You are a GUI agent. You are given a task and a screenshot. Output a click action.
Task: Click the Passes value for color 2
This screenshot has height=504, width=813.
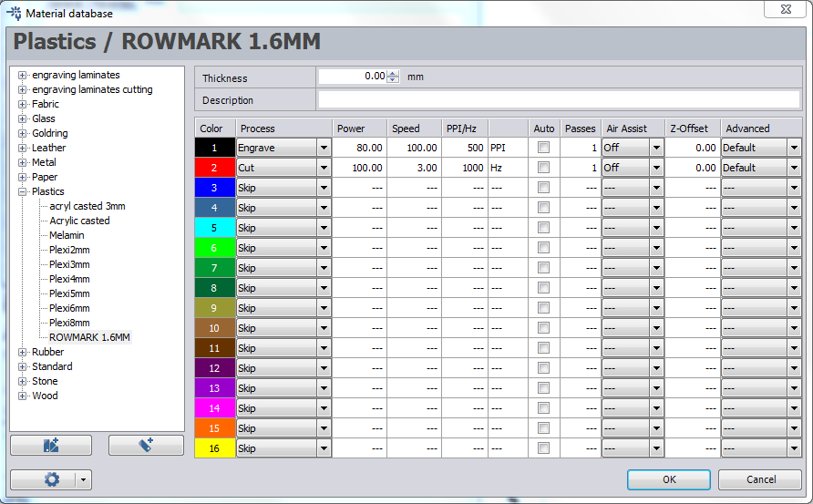pos(581,168)
